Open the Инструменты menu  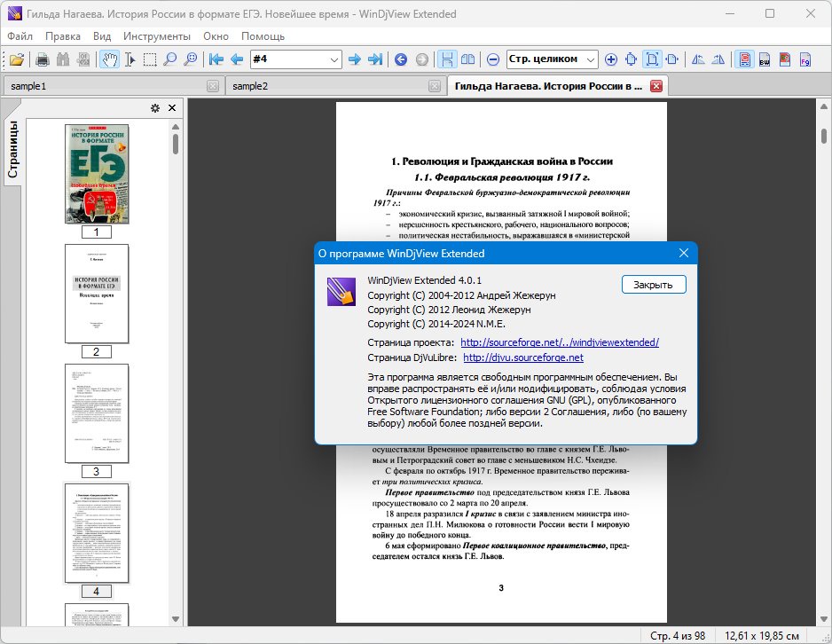[x=156, y=36]
